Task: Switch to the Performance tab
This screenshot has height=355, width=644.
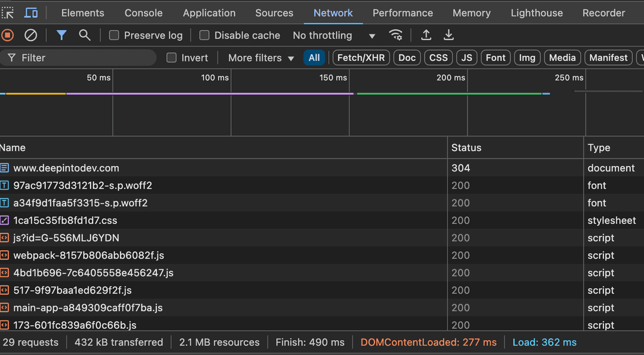Action: coord(402,13)
